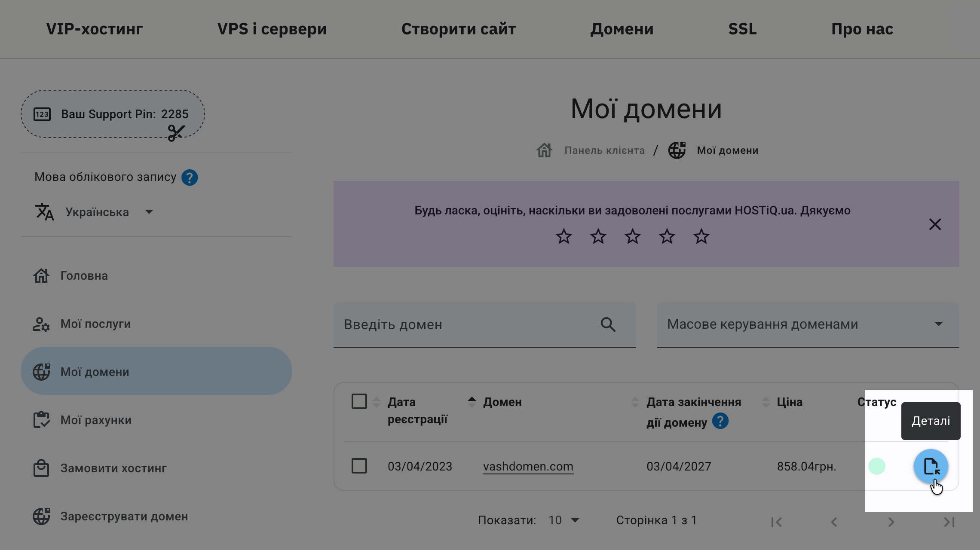Screen dimensions: 980x550
Task: Open help via the question mark near Дата закінчення
Action: [x=720, y=422]
